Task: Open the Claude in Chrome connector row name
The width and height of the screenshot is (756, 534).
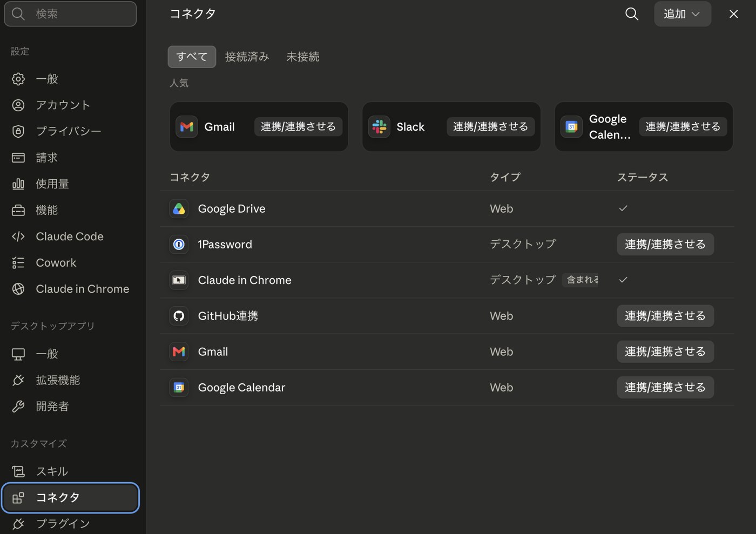Action: pos(245,280)
